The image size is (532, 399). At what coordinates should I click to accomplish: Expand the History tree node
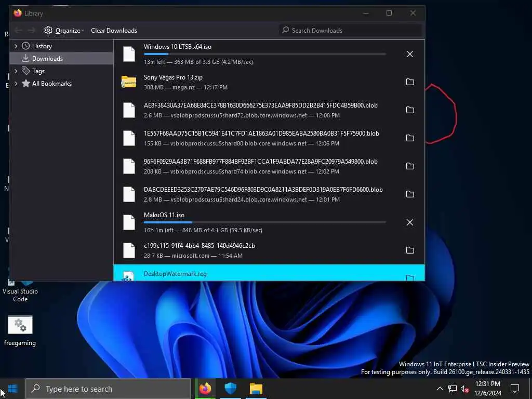16,46
